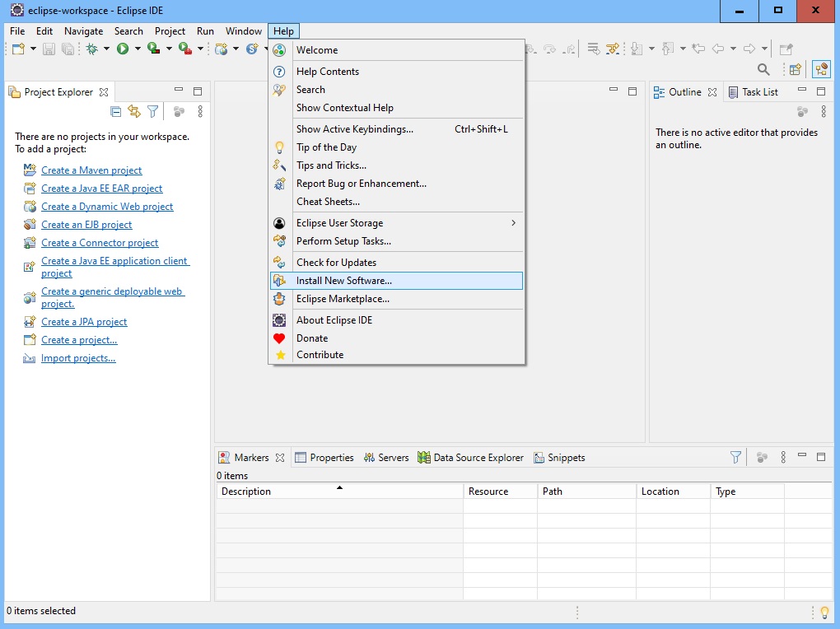Click Create a Dynamic Web project link

tap(107, 207)
